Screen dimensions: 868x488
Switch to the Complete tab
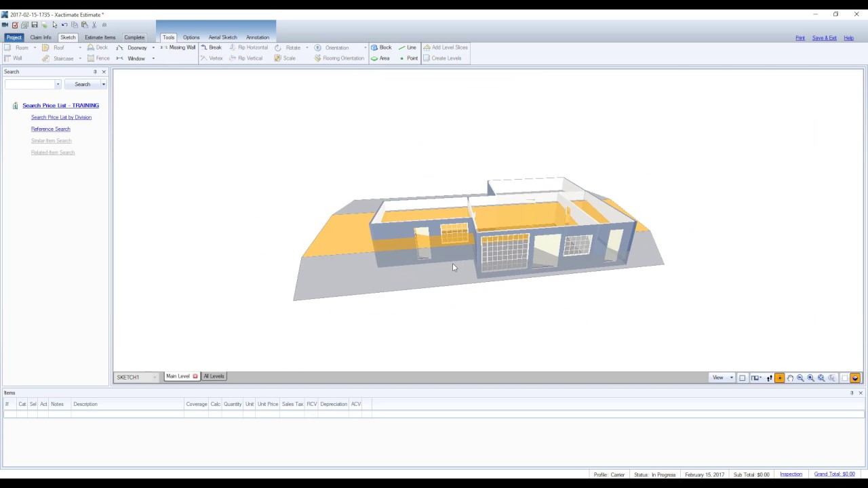coord(134,37)
